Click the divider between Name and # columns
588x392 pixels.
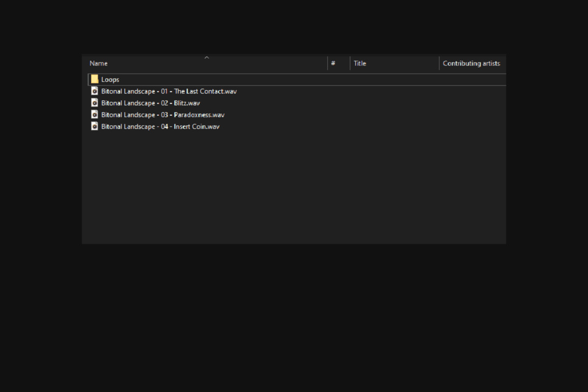coord(327,63)
